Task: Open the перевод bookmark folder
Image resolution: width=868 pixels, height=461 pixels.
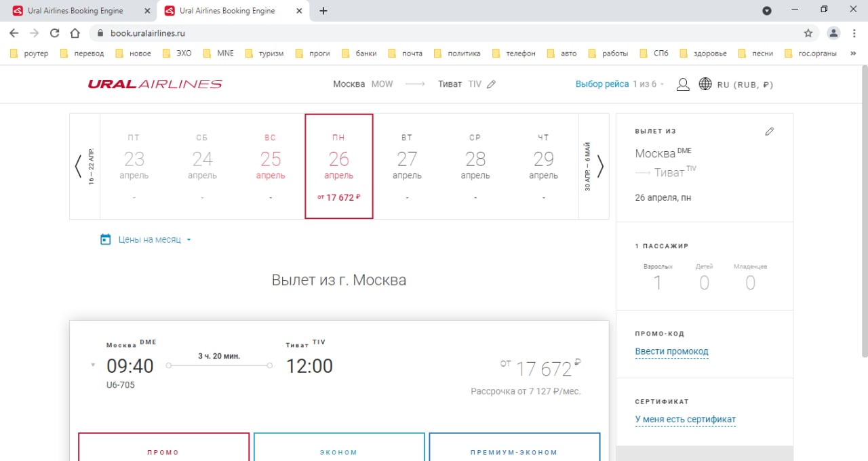Action: [82, 53]
